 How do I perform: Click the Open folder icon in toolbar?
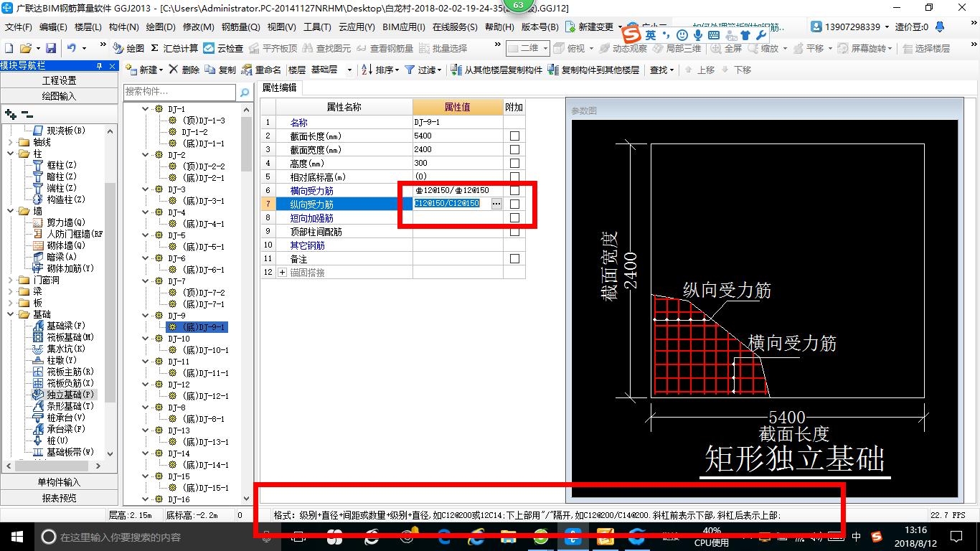pos(25,48)
